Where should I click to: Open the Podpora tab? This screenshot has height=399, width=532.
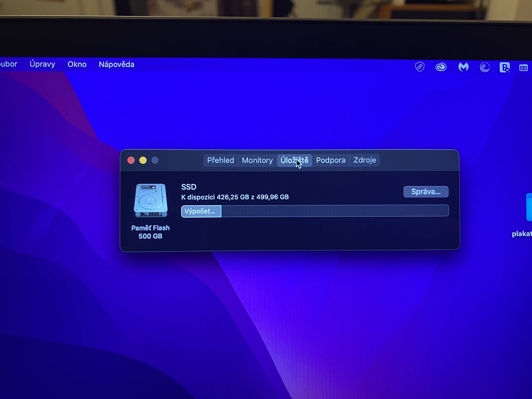(331, 160)
